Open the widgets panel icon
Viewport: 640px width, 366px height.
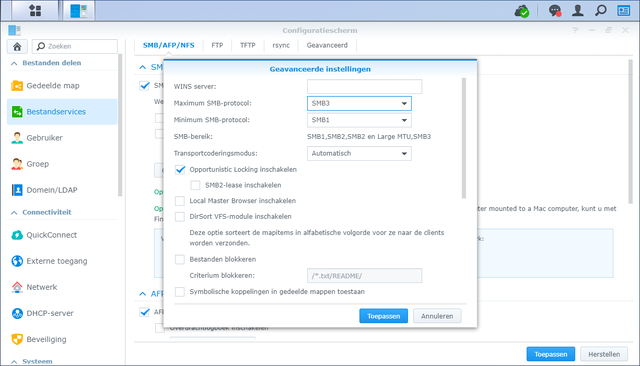pos(624,11)
